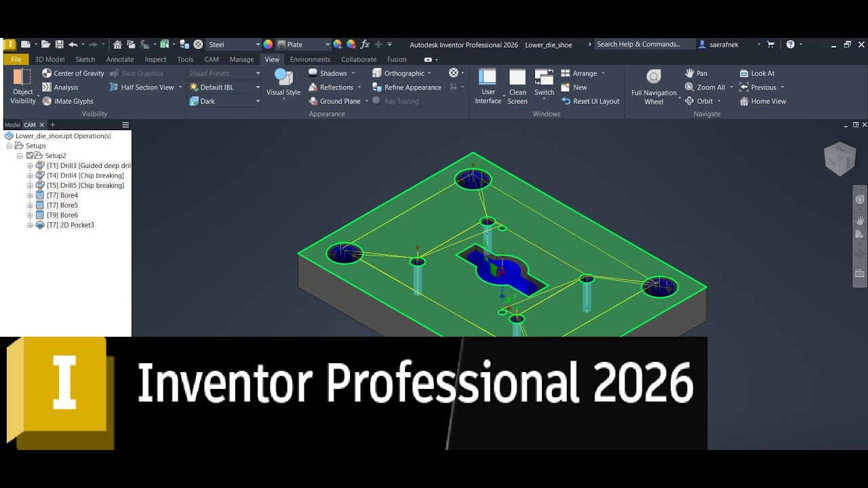Screen dimensions: 868x488
Task: Open the Arrange windows dropdown
Action: (603, 73)
